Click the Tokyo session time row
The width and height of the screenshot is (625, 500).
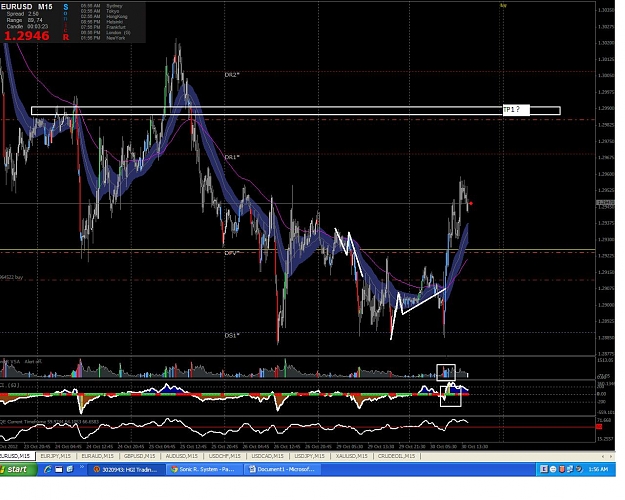102,11
